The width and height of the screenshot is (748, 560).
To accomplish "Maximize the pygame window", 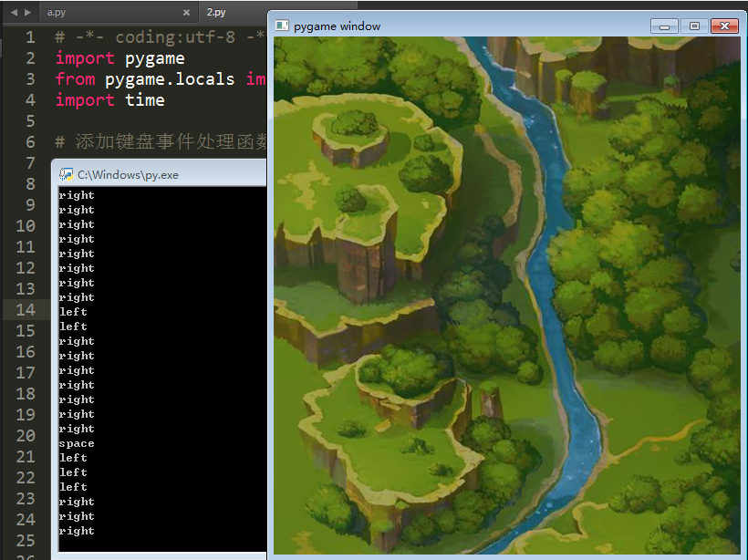I will point(694,26).
